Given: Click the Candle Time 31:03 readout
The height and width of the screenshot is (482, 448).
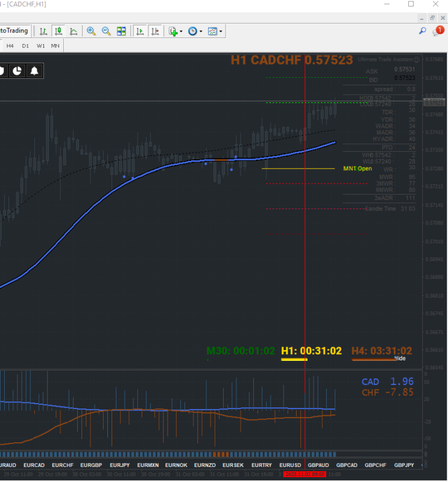Looking at the screenshot, I should coord(390,208).
